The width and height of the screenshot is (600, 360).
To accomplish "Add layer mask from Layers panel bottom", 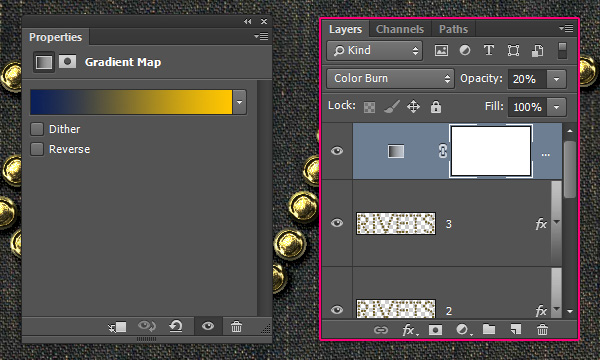I will click(x=435, y=329).
